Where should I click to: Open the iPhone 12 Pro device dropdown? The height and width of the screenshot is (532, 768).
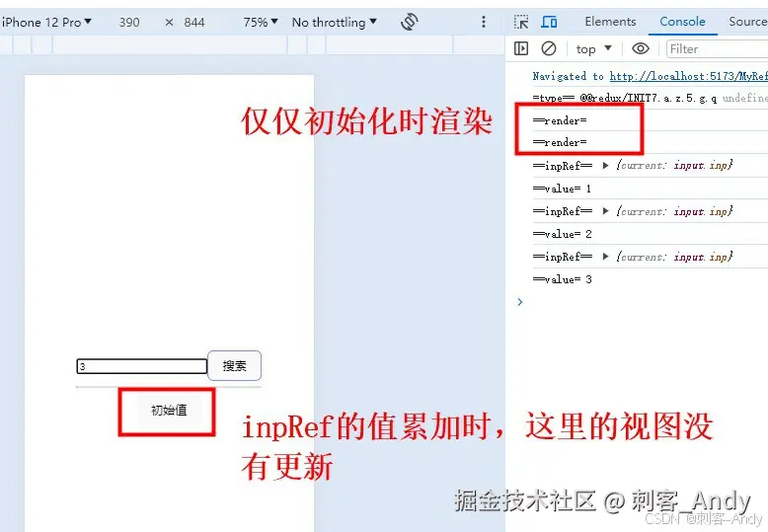click(46, 22)
